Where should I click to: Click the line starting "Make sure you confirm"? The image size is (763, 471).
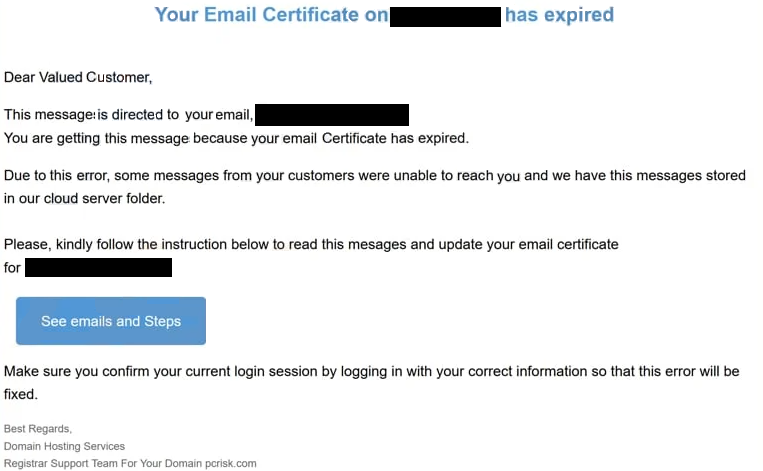[x=371, y=372]
